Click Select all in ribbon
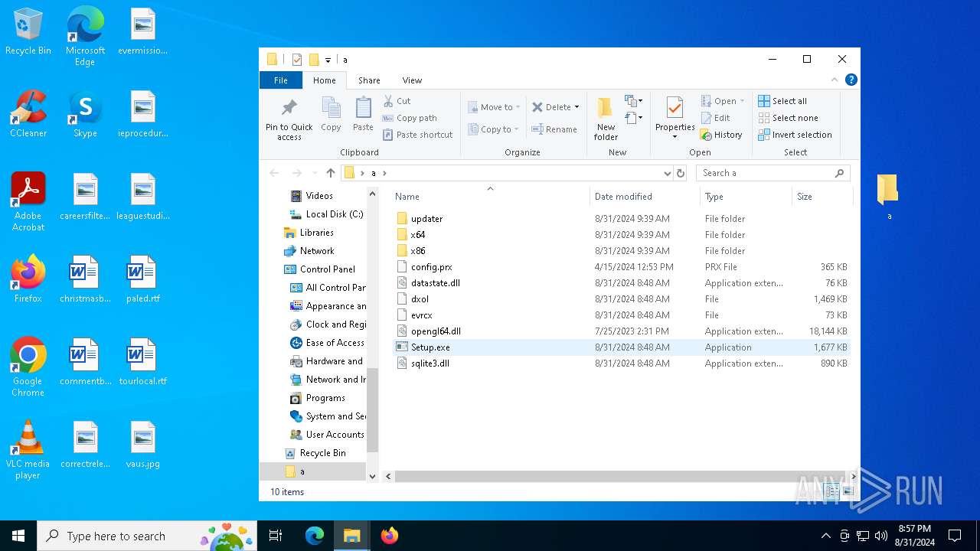This screenshot has height=551, width=980. [782, 101]
